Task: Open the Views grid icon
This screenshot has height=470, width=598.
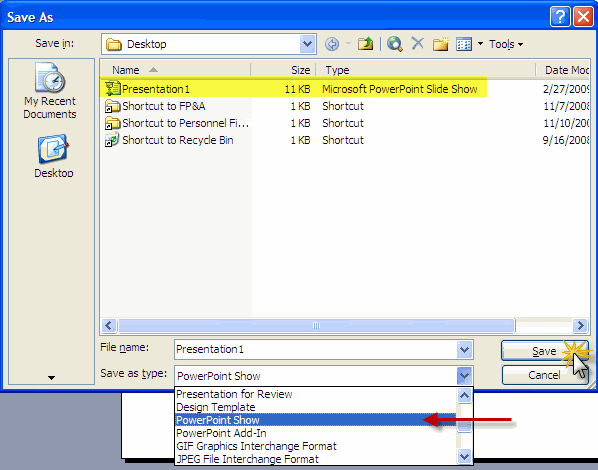Action: 464,44
